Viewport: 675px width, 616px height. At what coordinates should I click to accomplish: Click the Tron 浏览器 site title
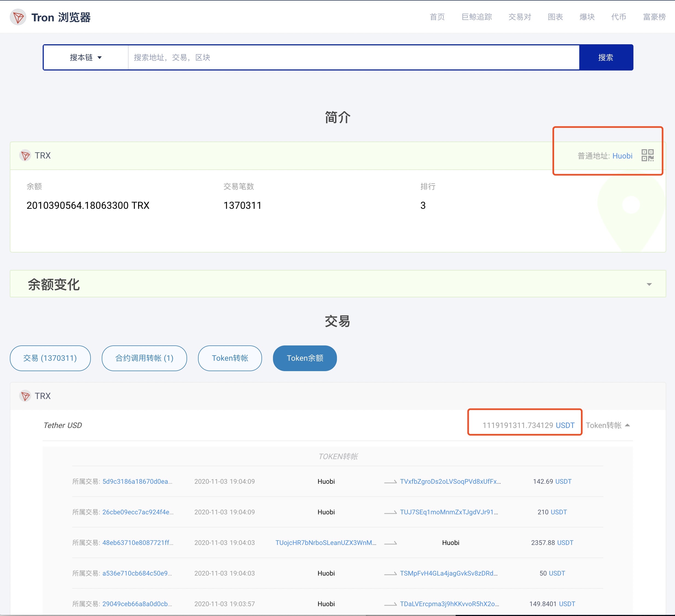click(61, 17)
